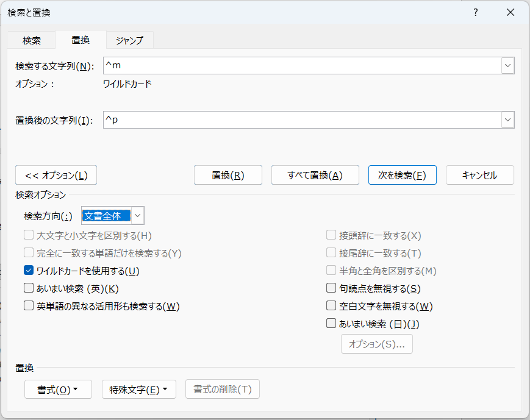Open the 書式 dropdown menu button
The image size is (530, 420).
pos(58,390)
